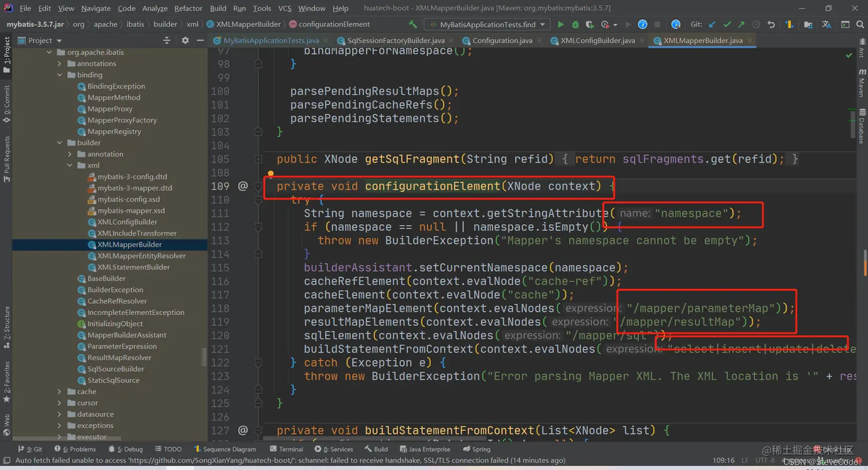Open the VCS menu
Viewport: 868px width, 470px height.
point(285,8)
